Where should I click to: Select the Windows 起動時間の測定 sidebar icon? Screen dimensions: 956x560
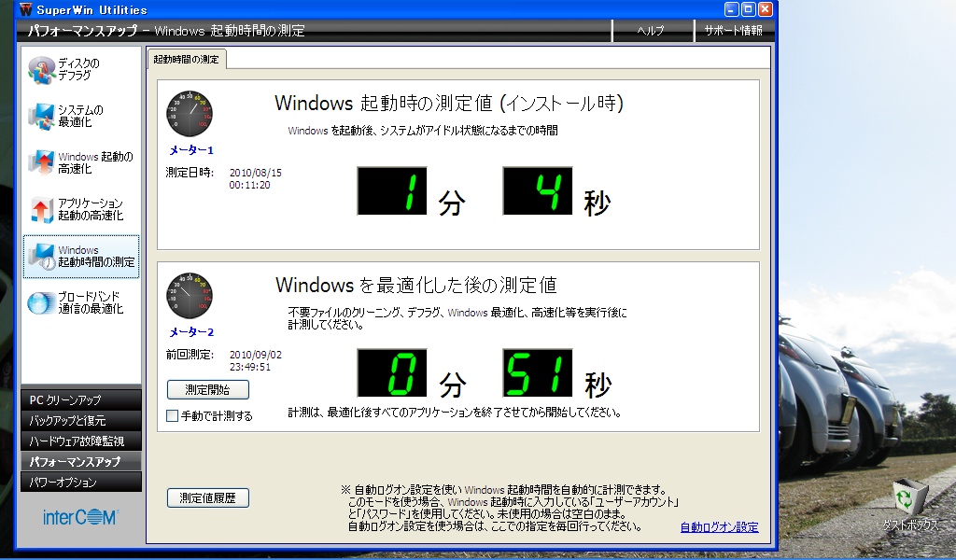click(x=41, y=257)
